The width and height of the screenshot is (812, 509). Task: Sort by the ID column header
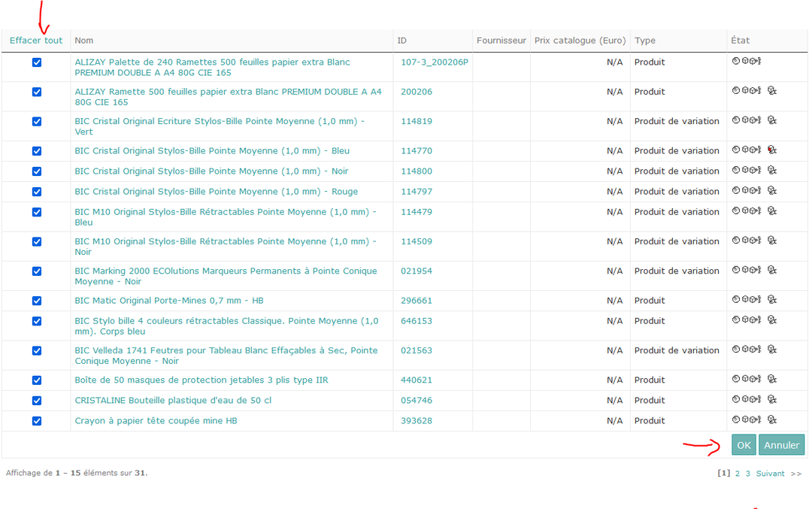point(401,41)
